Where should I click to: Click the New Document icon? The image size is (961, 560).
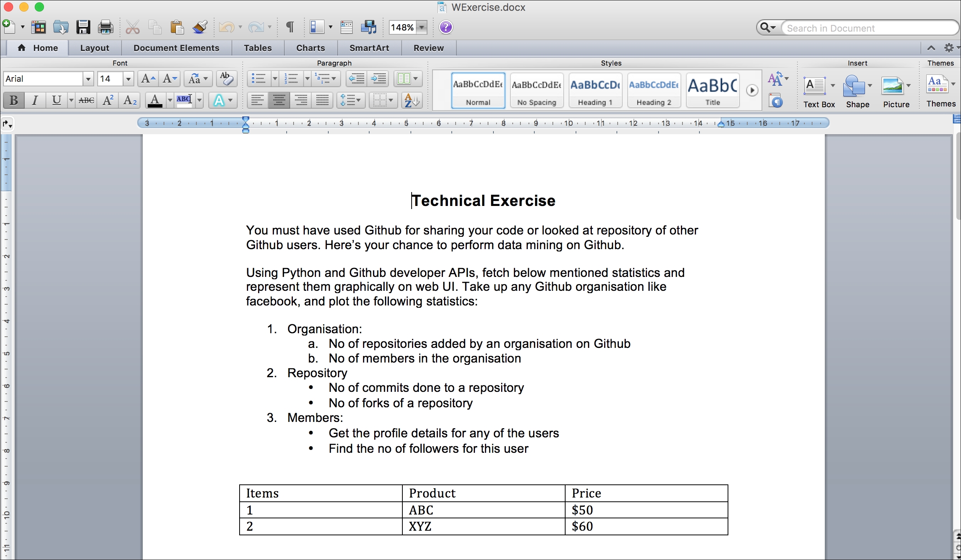[x=8, y=27]
